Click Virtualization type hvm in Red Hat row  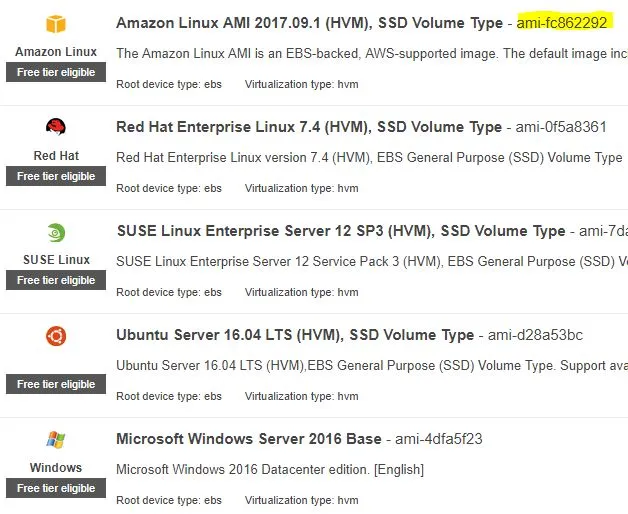pos(302,188)
